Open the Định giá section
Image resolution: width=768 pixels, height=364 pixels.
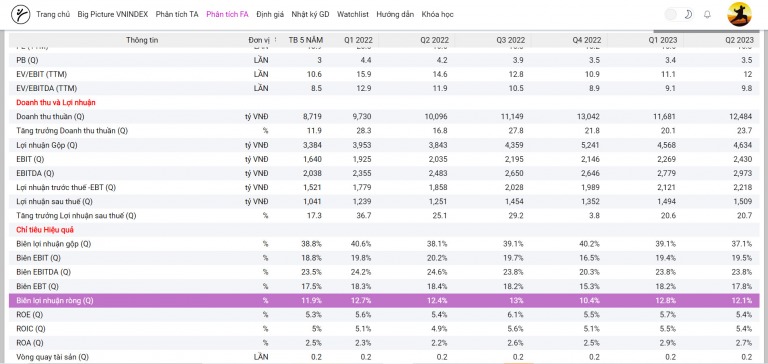tap(270, 14)
